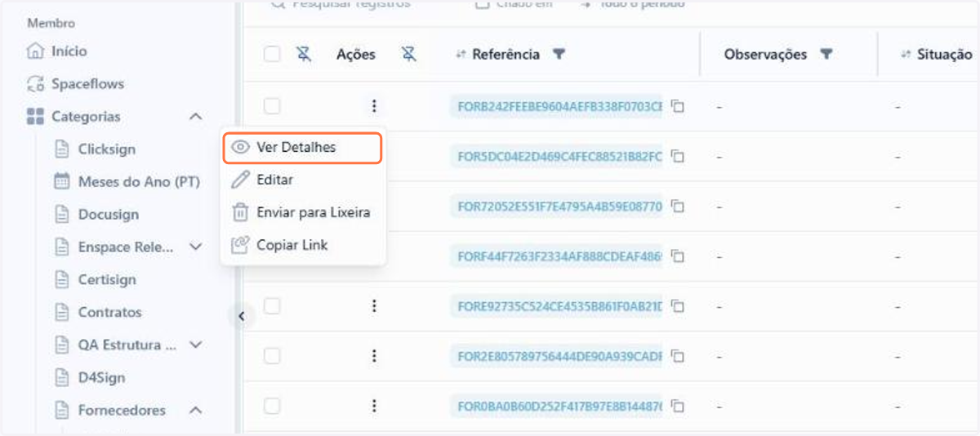Click the Fornecedores document icon

tap(61, 410)
